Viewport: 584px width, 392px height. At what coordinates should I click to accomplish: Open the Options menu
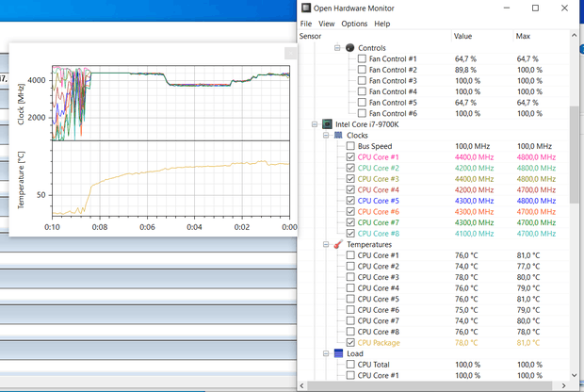(354, 24)
